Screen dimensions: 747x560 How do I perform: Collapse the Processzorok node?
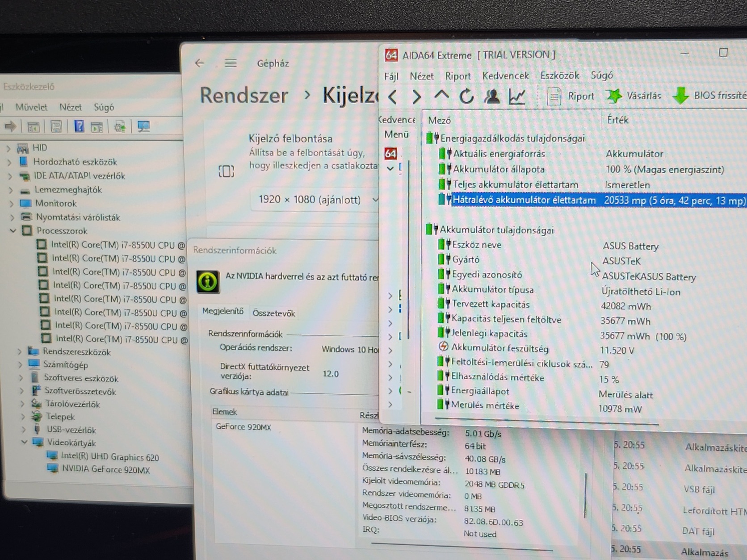pos(13,231)
